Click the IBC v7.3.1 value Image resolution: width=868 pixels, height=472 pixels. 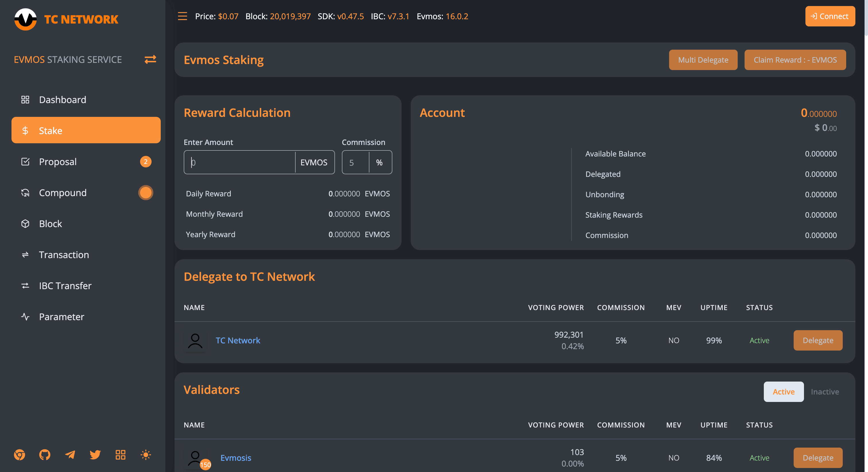pyautogui.click(x=398, y=16)
